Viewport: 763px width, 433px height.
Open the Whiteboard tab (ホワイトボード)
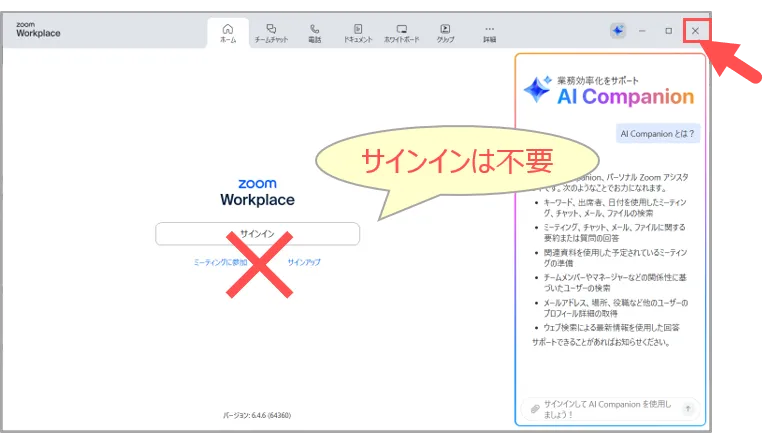point(401,33)
